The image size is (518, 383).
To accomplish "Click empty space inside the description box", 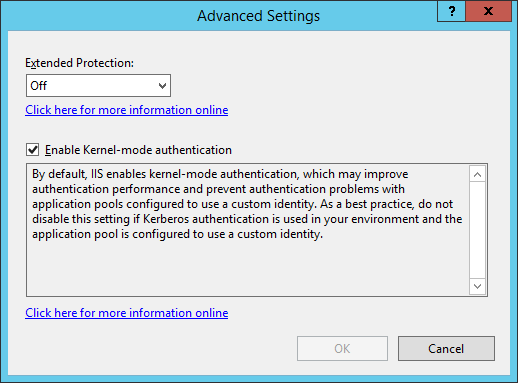I will [247, 268].
